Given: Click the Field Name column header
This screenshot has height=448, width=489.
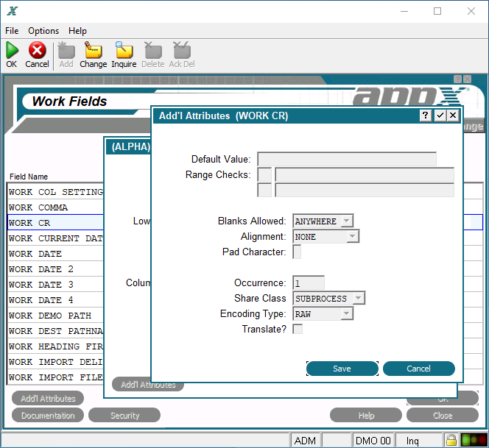Looking at the screenshot, I should point(29,177).
